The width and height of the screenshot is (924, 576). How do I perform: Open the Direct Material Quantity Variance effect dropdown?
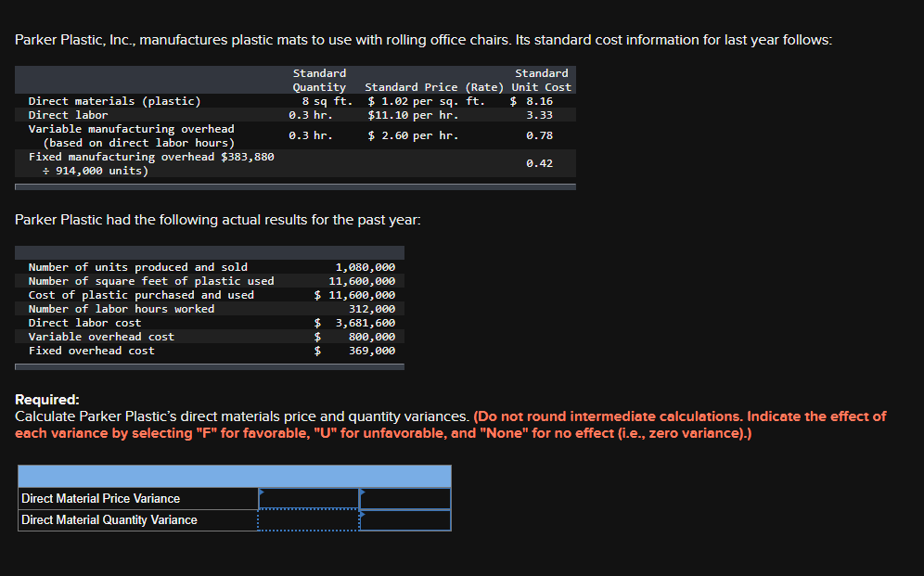tap(405, 520)
